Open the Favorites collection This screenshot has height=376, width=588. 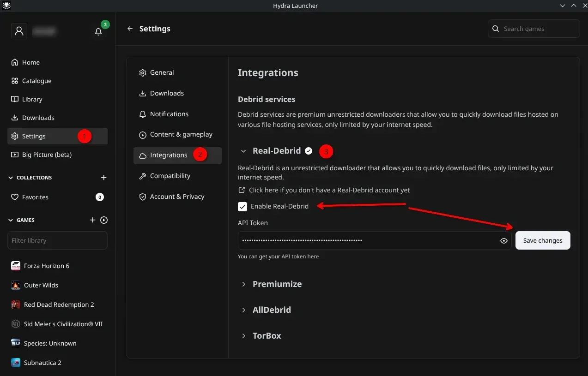tap(57, 197)
